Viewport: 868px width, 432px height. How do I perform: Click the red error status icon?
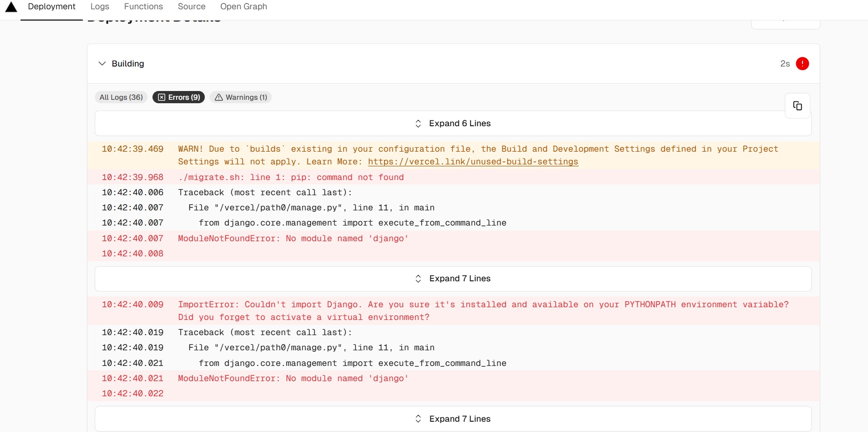point(802,64)
